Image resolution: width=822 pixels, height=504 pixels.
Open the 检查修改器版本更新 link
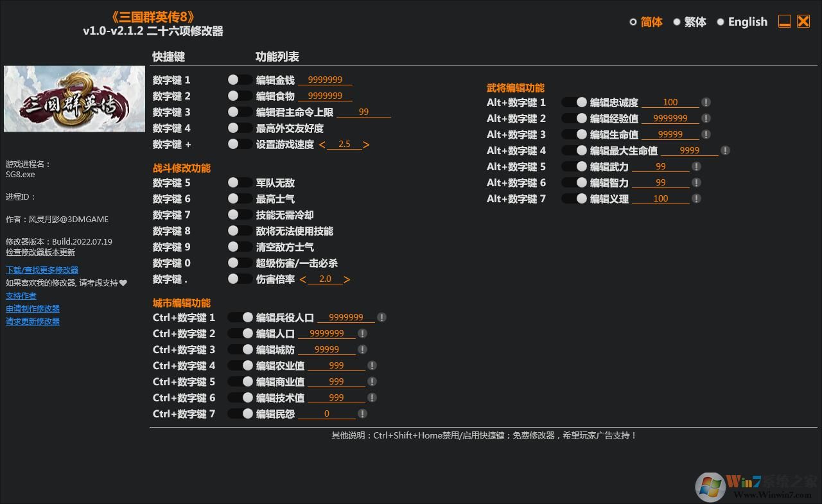[41, 252]
